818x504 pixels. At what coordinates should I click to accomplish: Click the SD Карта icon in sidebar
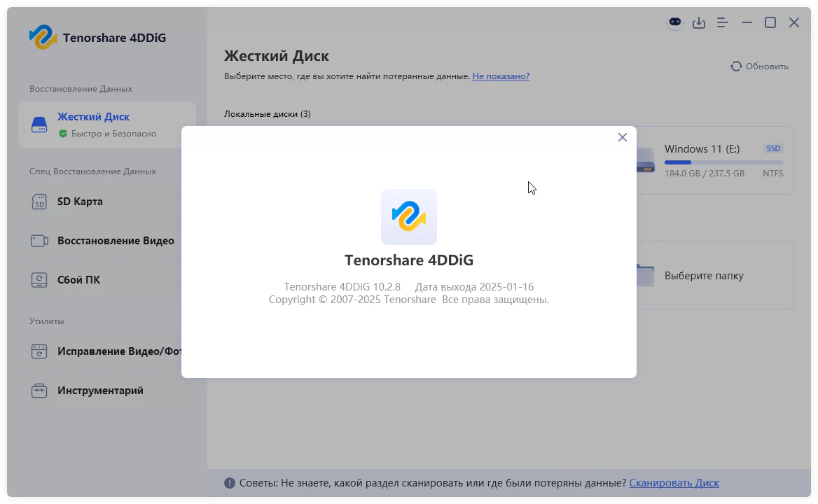click(39, 202)
